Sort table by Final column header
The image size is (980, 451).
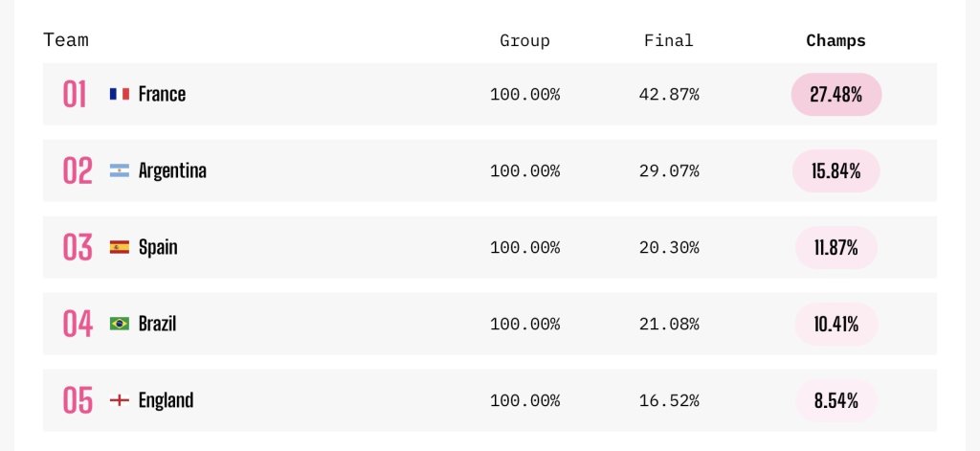[669, 40]
